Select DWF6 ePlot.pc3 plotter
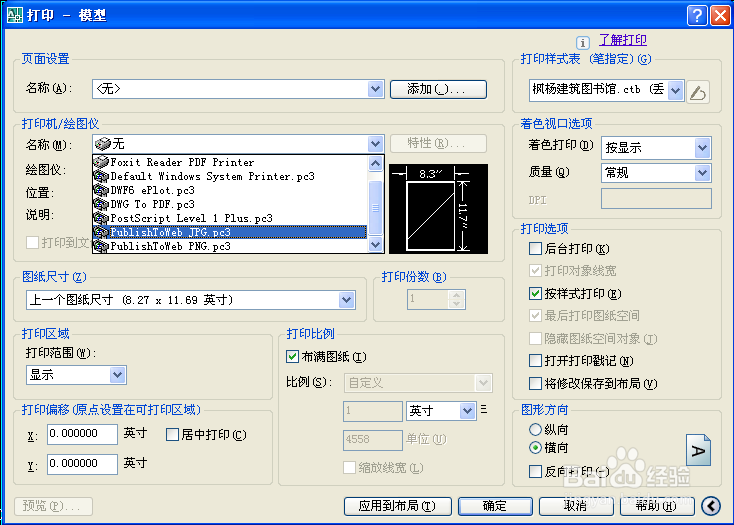The width and height of the screenshot is (734, 525). click(229, 190)
